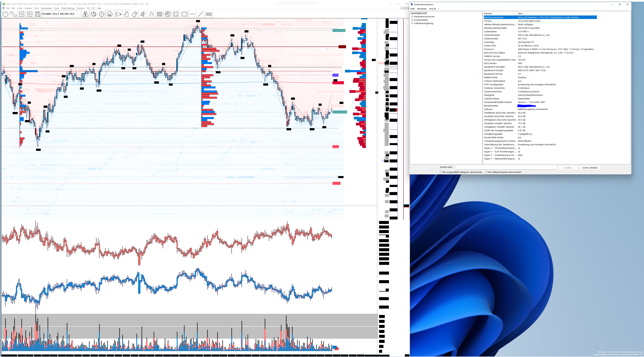This screenshot has height=357, width=644.
Task: Click the calculator toolbar icon
Action: [x=176, y=14]
